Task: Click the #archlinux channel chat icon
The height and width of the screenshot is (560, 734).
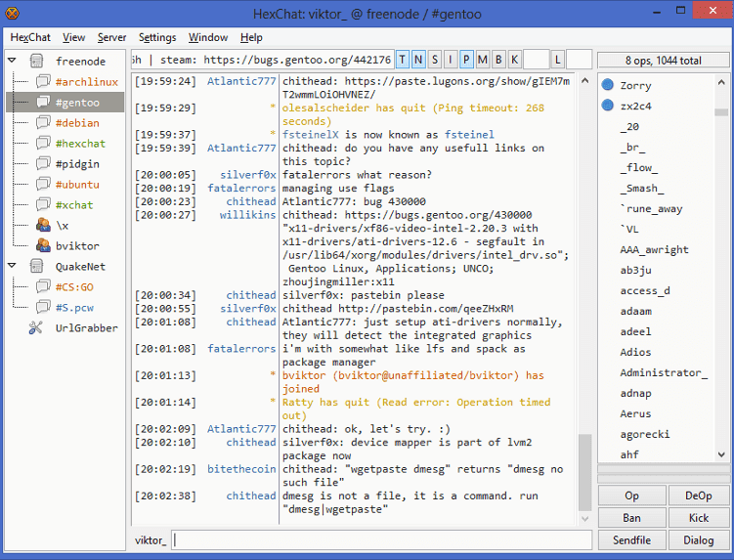Action: (x=43, y=82)
